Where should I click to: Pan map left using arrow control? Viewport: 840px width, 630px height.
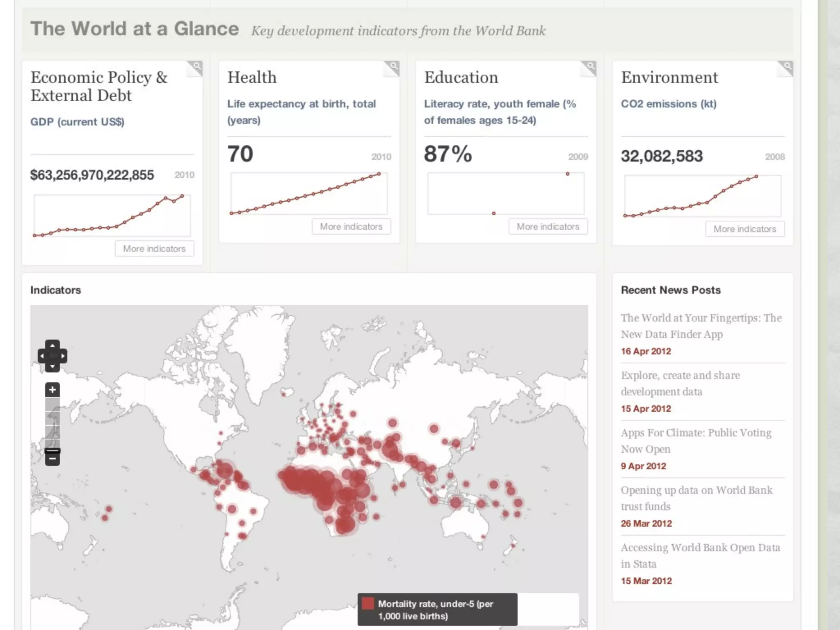(42, 356)
